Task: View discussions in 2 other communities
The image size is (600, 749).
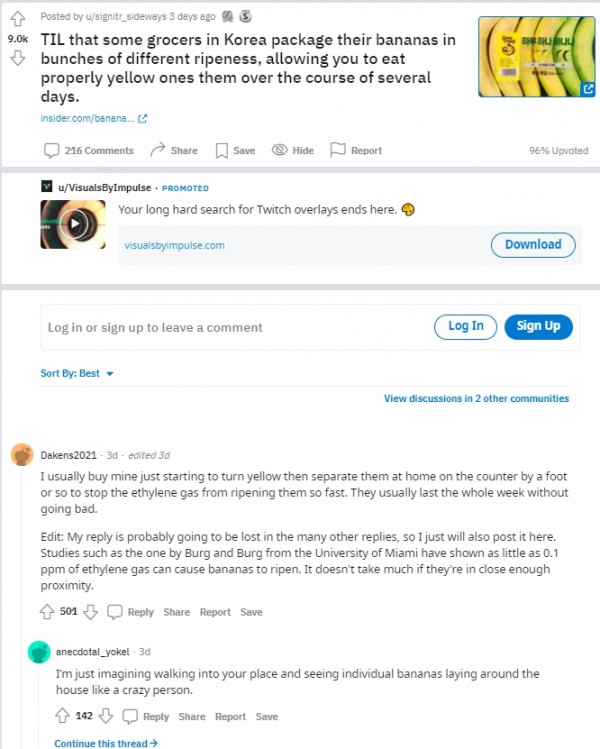Action: pos(476,398)
